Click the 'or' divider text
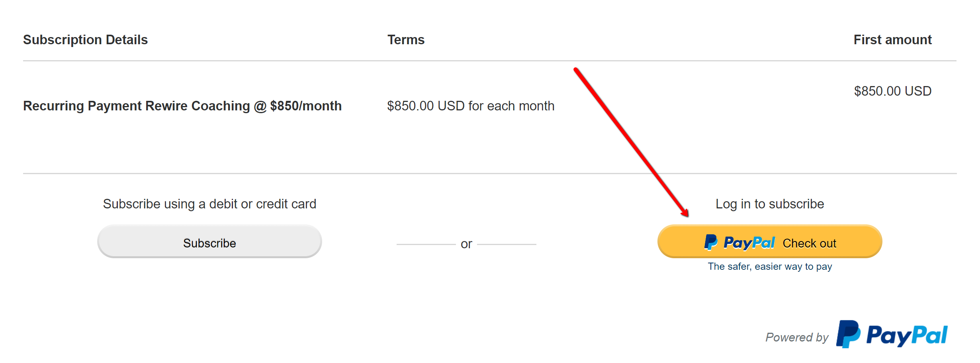980x363 pixels. click(x=466, y=244)
